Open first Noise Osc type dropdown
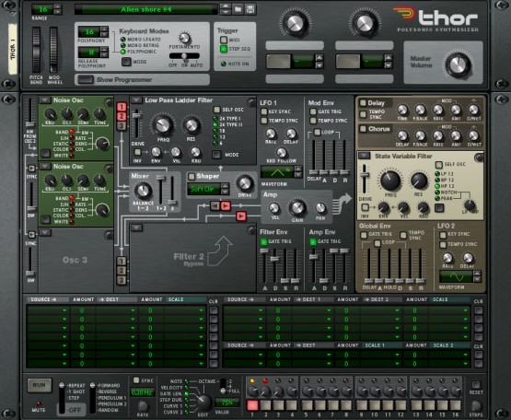This screenshot has height=420, width=511. 45,99
